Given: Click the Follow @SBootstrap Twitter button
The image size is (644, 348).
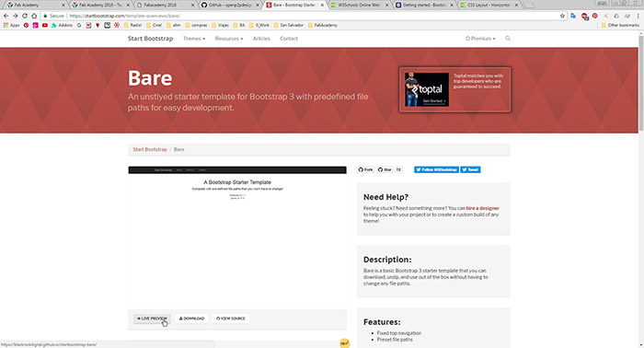Looking at the screenshot, I should click(x=436, y=169).
